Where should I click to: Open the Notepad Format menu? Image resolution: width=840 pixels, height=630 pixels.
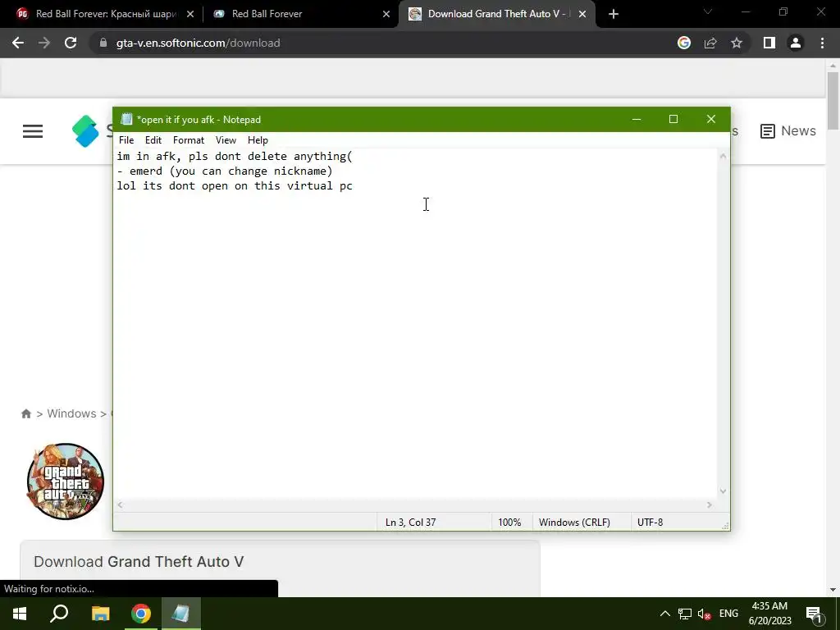[189, 139]
